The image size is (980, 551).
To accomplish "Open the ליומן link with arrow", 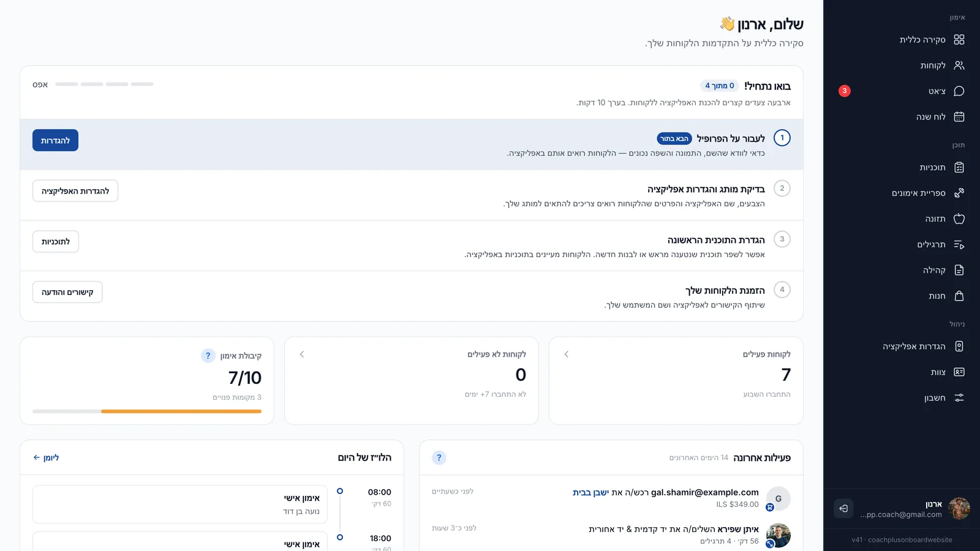I will pyautogui.click(x=46, y=458).
